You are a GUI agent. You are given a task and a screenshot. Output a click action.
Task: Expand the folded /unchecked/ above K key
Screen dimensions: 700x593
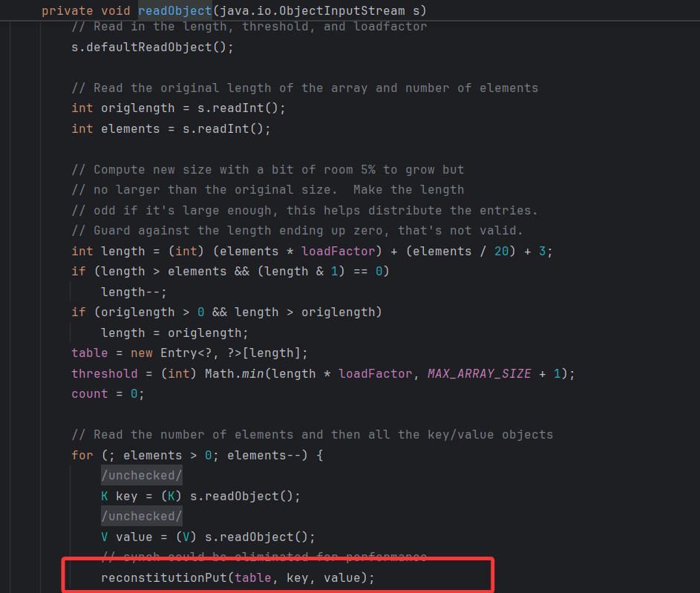click(x=141, y=476)
